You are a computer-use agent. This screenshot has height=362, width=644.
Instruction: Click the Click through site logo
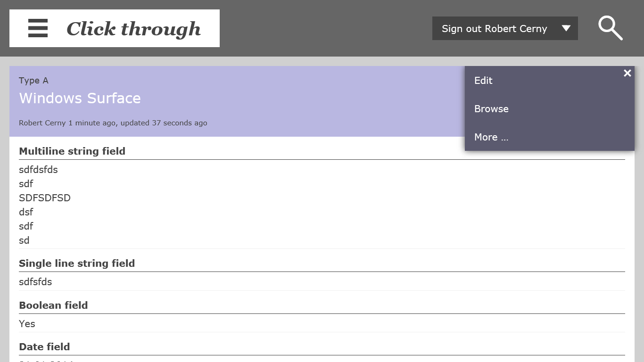click(x=133, y=29)
